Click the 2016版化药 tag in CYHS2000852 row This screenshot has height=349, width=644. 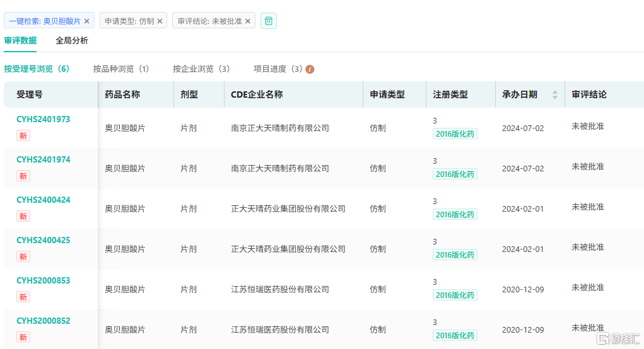[x=455, y=336]
